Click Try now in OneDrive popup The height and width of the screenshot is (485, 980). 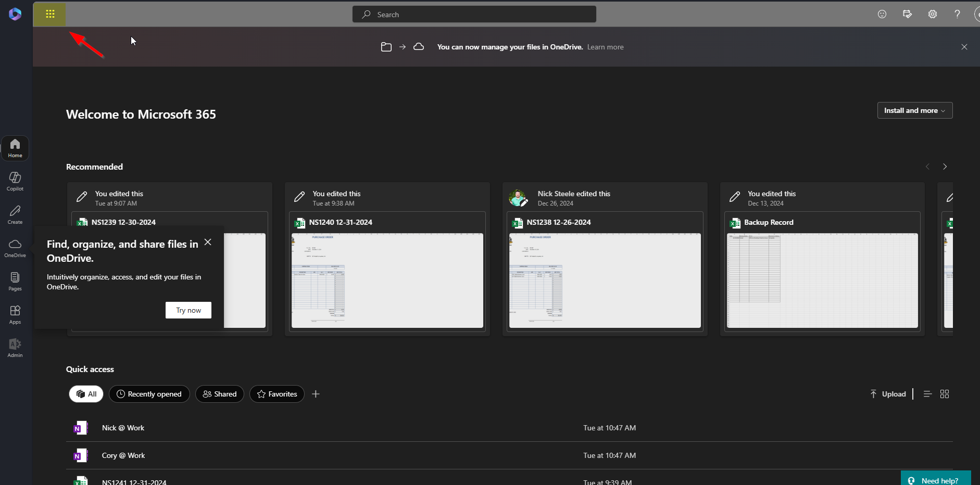189,310
